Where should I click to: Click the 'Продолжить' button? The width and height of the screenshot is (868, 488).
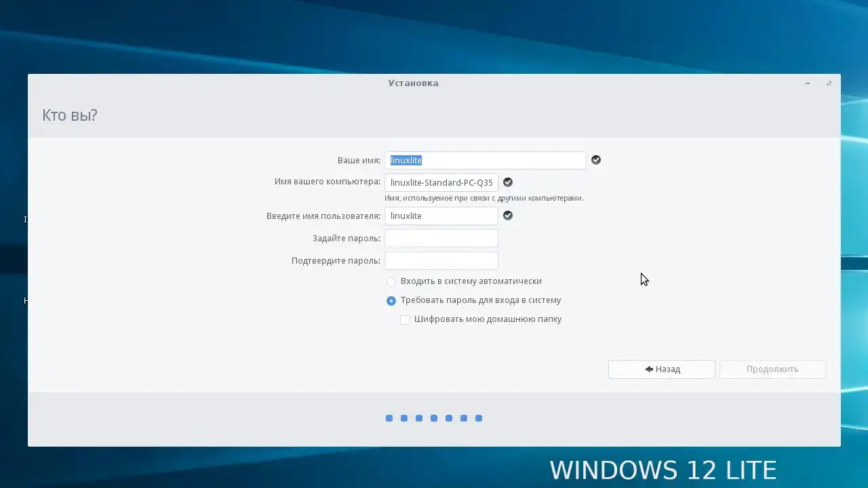coord(773,369)
